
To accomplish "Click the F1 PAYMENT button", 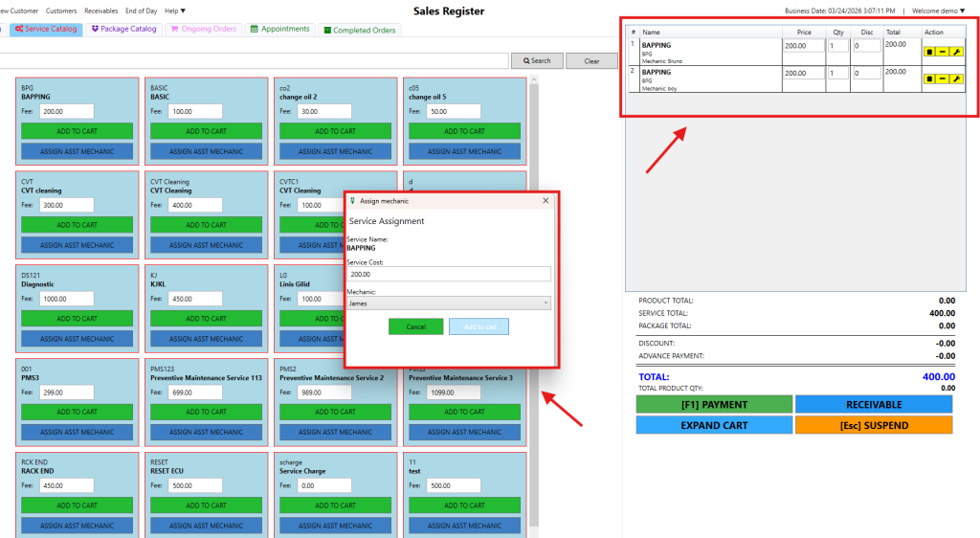I will click(714, 405).
